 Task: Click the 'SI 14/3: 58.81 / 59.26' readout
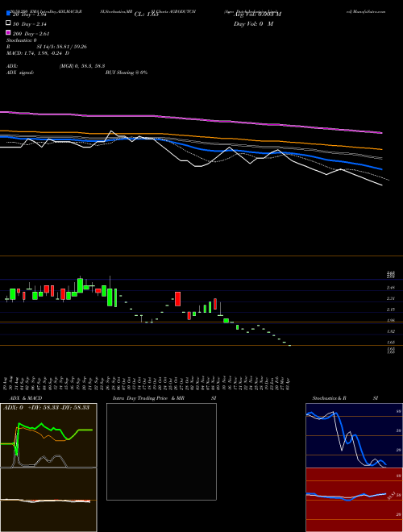62,47
